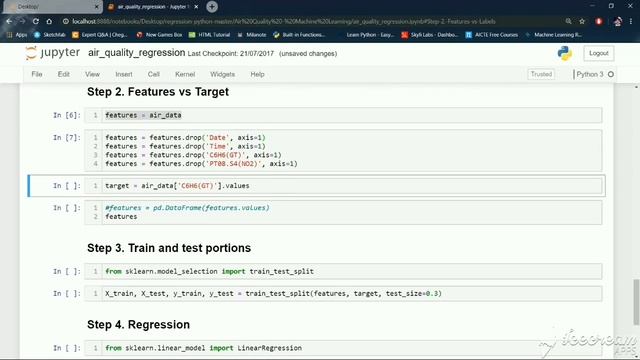Open HTML Tutorial bookmark

(210, 35)
